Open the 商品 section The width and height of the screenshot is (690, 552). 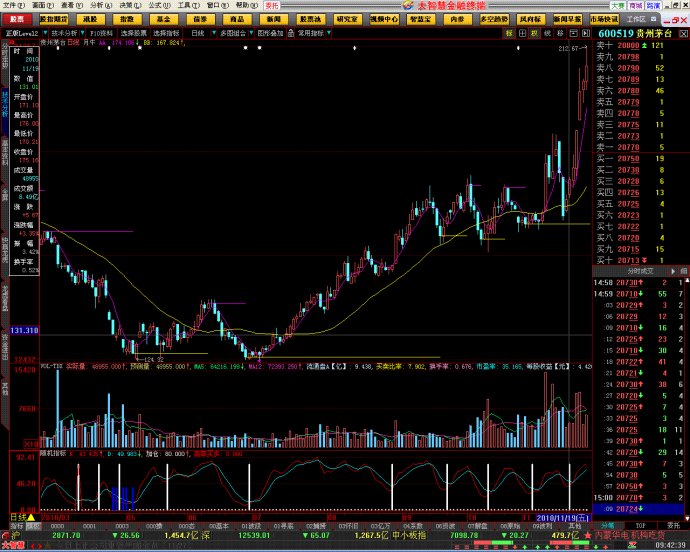coord(237,19)
